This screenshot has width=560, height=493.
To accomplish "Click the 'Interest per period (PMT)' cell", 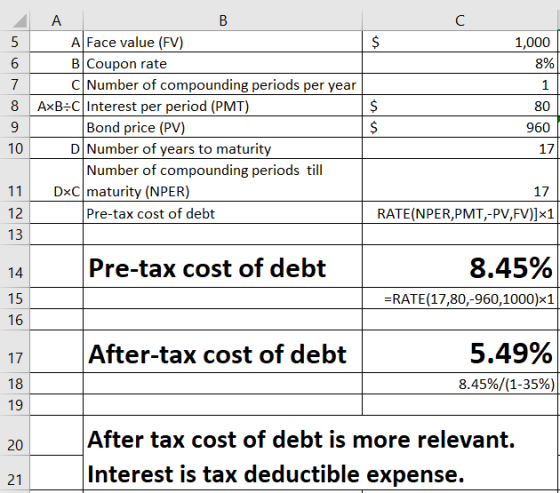I will coord(223,106).
